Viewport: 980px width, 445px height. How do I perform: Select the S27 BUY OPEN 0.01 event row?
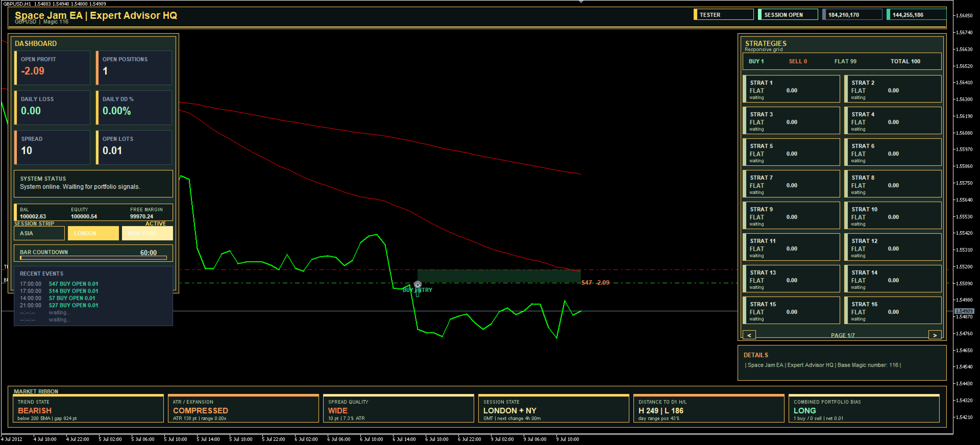(x=59, y=305)
